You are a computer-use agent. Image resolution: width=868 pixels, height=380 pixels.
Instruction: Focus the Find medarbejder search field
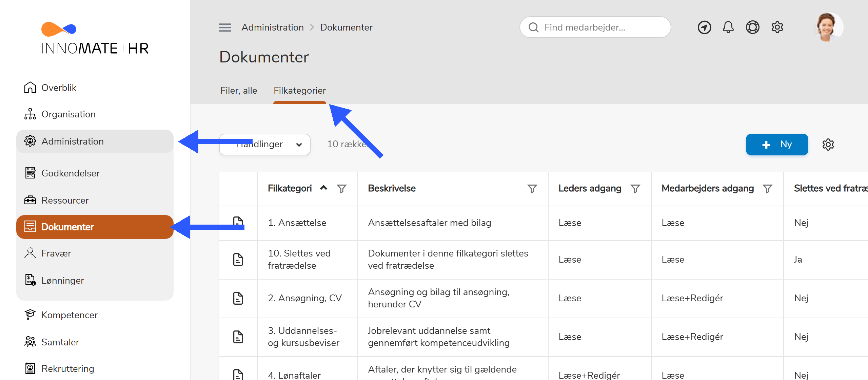(595, 27)
